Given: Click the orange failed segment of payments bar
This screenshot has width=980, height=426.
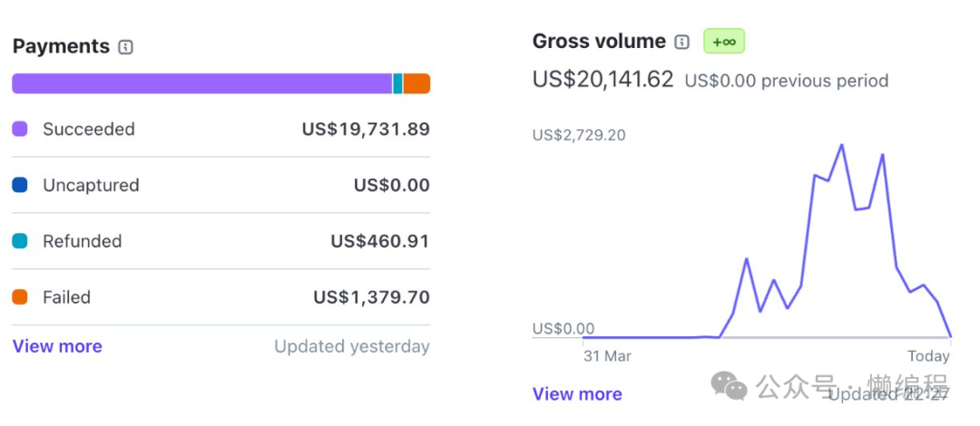Looking at the screenshot, I should click(x=416, y=84).
